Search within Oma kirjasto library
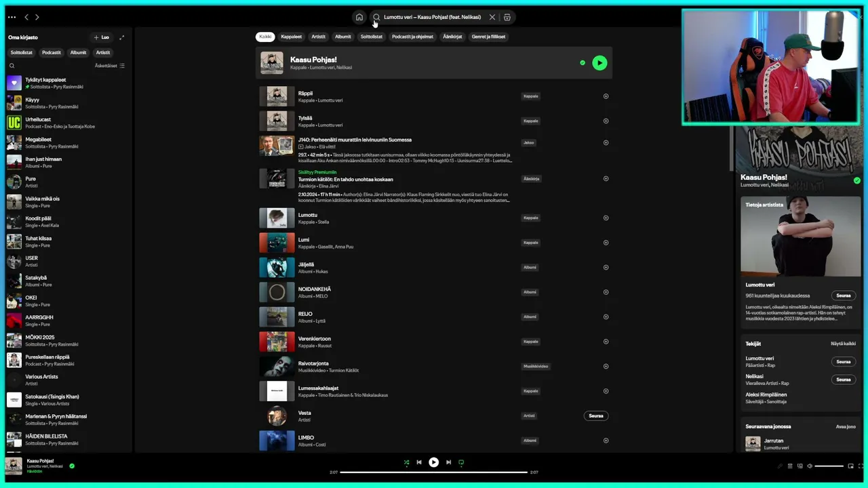The width and height of the screenshot is (868, 488). (x=12, y=66)
